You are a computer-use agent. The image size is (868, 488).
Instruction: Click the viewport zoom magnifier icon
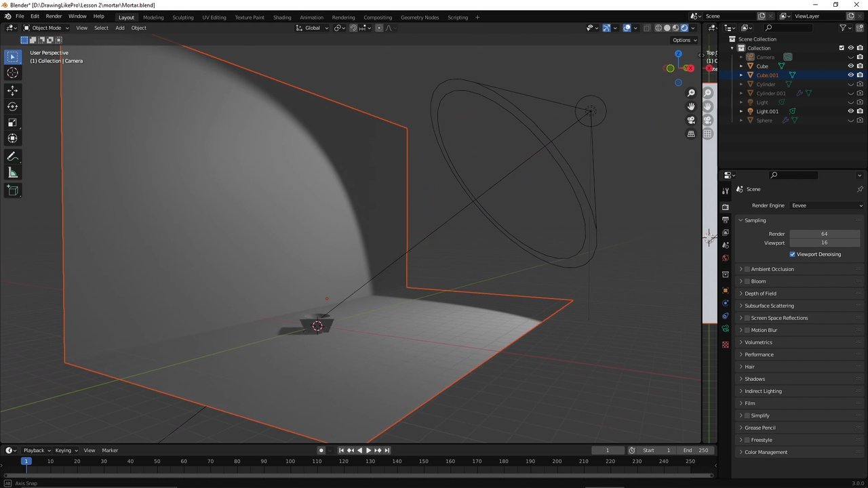point(691,93)
